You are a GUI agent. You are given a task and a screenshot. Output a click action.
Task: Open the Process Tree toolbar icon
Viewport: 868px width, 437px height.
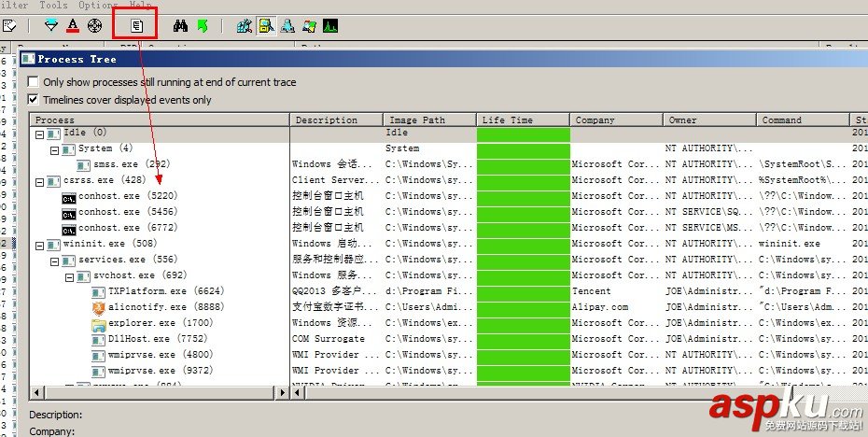[136, 25]
